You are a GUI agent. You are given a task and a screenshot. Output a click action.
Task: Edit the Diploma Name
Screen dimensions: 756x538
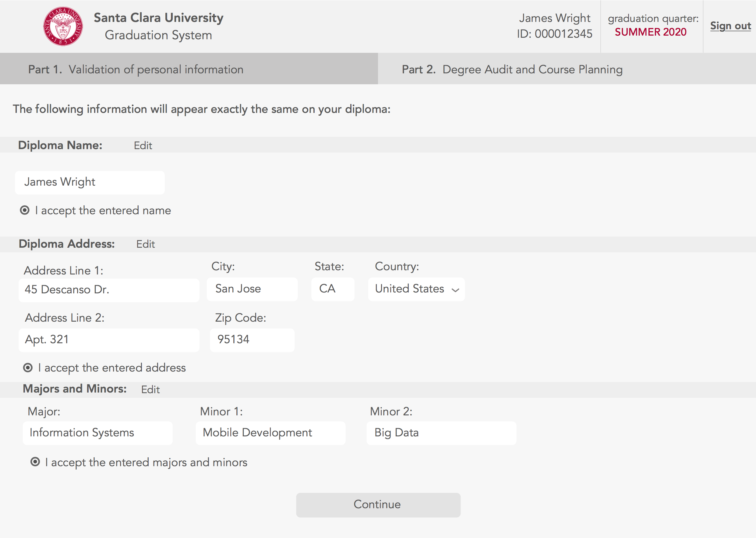click(x=143, y=145)
